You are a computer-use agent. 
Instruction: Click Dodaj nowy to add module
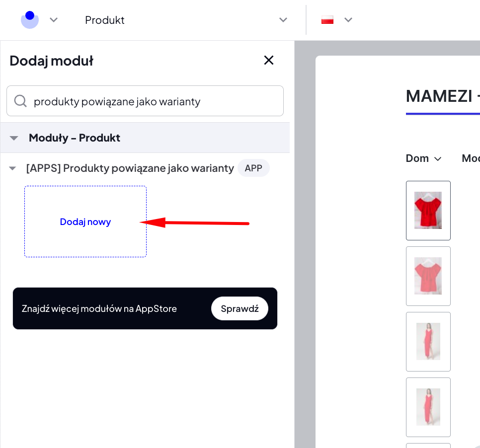click(x=85, y=222)
